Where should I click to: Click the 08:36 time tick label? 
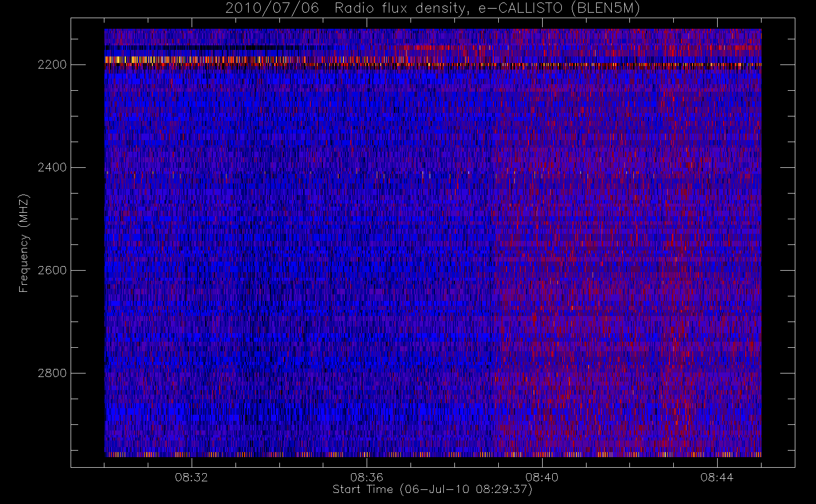(367, 477)
